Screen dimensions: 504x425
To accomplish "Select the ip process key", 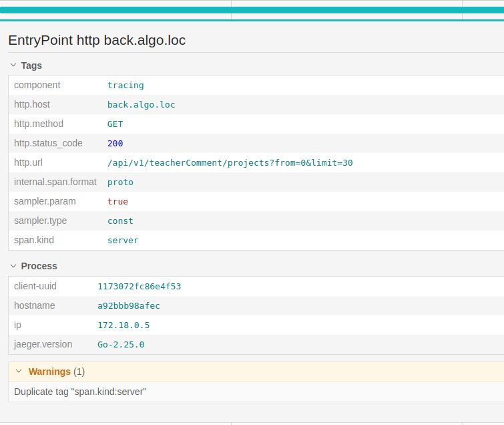I will click(x=17, y=325).
